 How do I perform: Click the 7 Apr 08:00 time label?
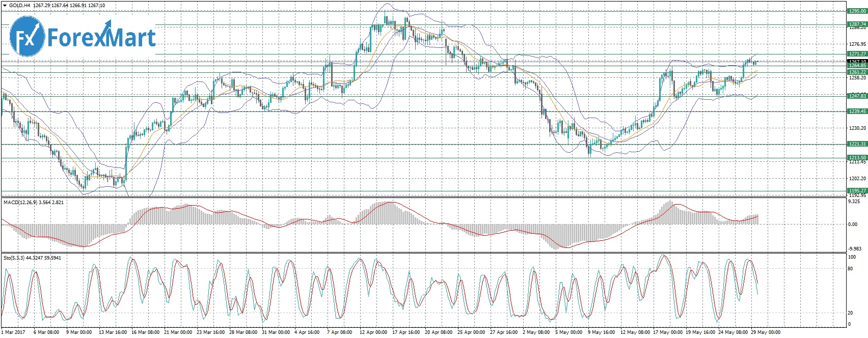point(339,332)
